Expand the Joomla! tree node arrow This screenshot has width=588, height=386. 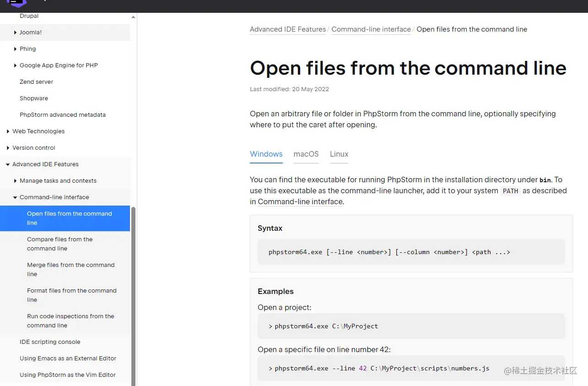[16, 33]
